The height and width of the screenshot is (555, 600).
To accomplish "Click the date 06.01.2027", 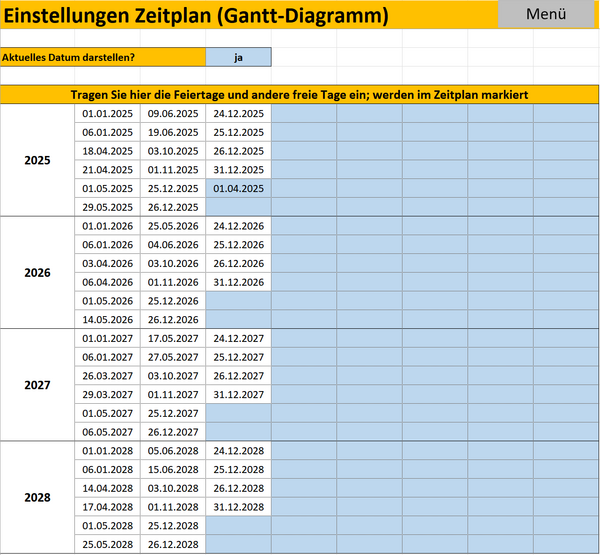I will tap(108, 357).
